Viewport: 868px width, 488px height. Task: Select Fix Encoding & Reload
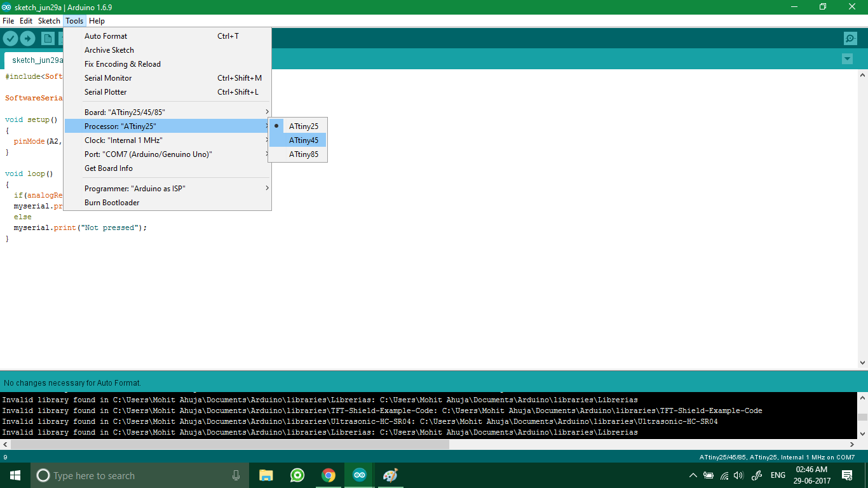click(x=168, y=64)
